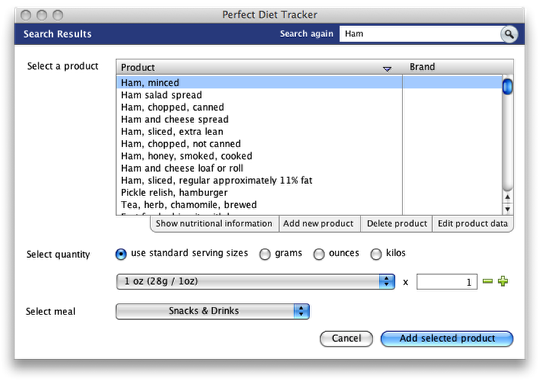Select Pickle relish, hamburger row

[309, 193]
